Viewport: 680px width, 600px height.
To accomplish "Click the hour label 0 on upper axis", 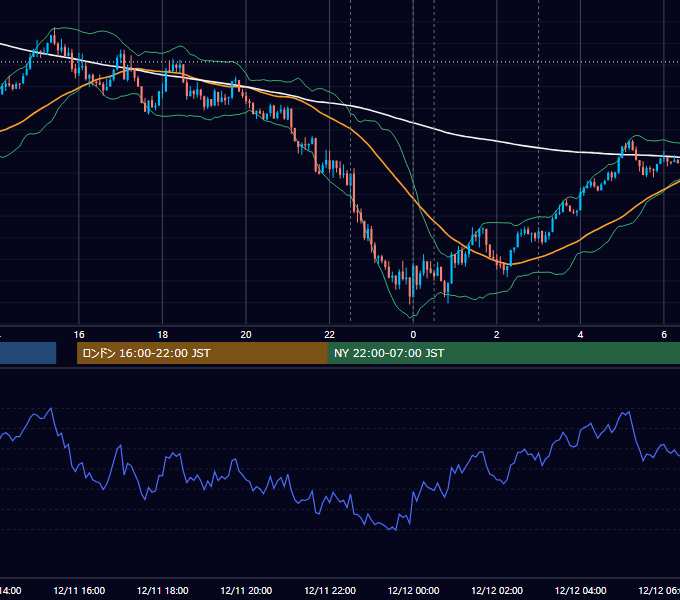I will point(413,335).
